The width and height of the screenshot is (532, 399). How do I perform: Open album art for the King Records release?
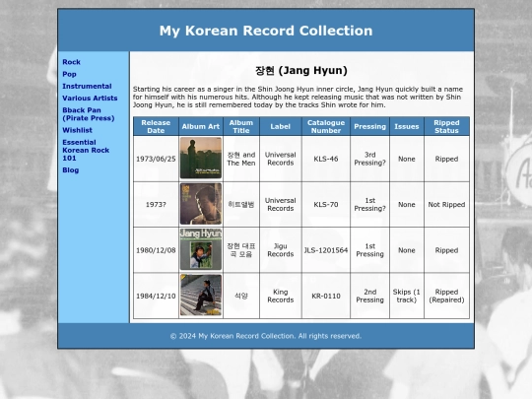coord(201,296)
